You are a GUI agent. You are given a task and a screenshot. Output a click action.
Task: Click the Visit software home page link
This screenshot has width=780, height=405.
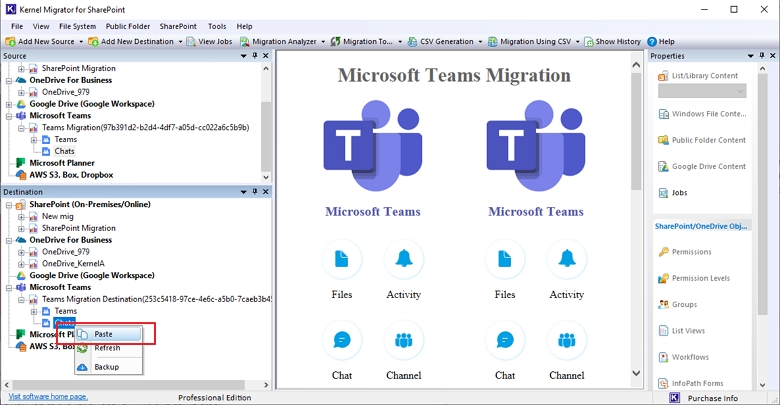48,397
